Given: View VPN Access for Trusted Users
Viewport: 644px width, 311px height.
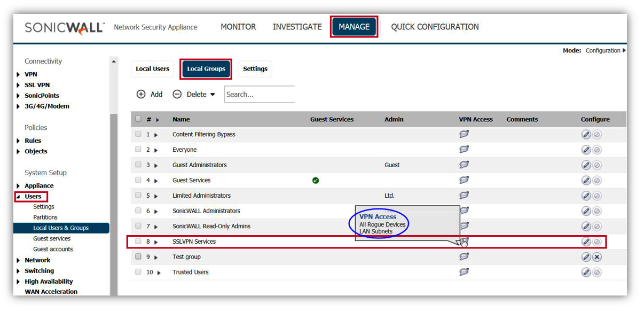Looking at the screenshot, I should click(464, 272).
